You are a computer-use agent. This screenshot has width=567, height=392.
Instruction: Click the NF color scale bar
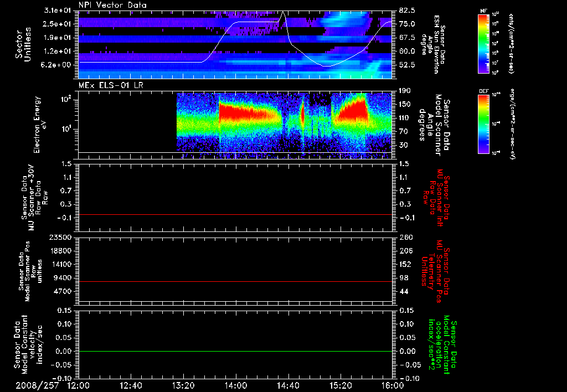[x=483, y=43]
